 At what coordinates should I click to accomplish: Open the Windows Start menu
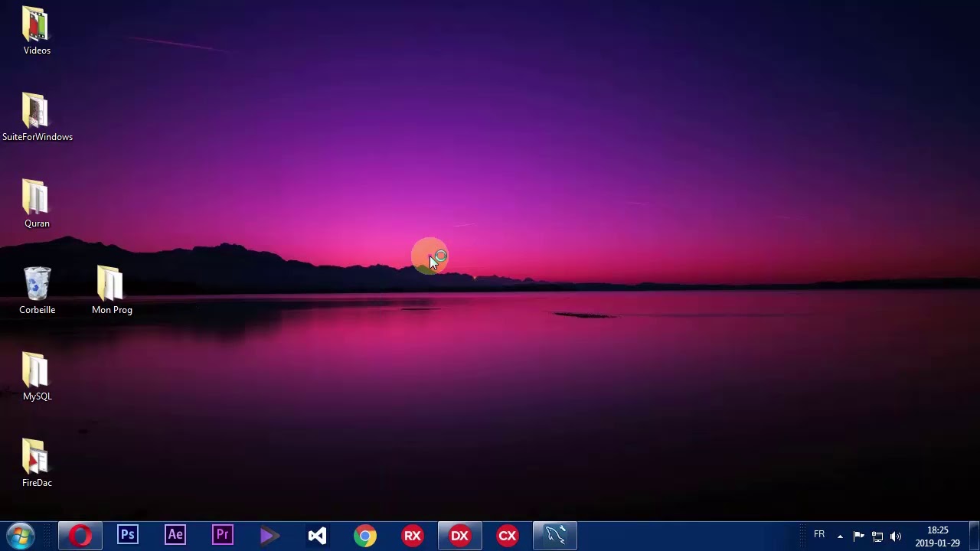point(21,536)
